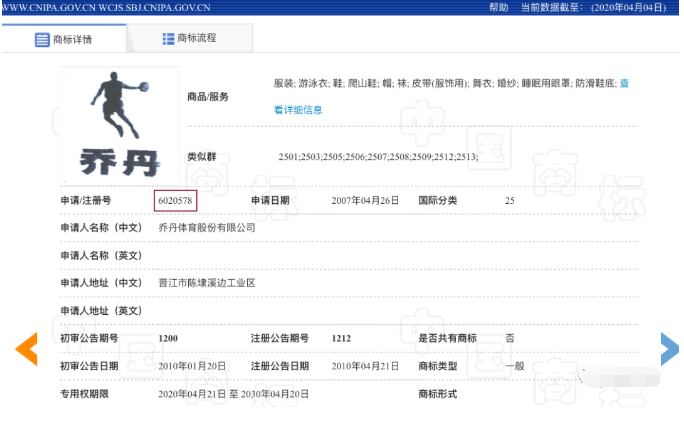Click the 商品/服务 label
The image size is (684, 424).
point(208,97)
